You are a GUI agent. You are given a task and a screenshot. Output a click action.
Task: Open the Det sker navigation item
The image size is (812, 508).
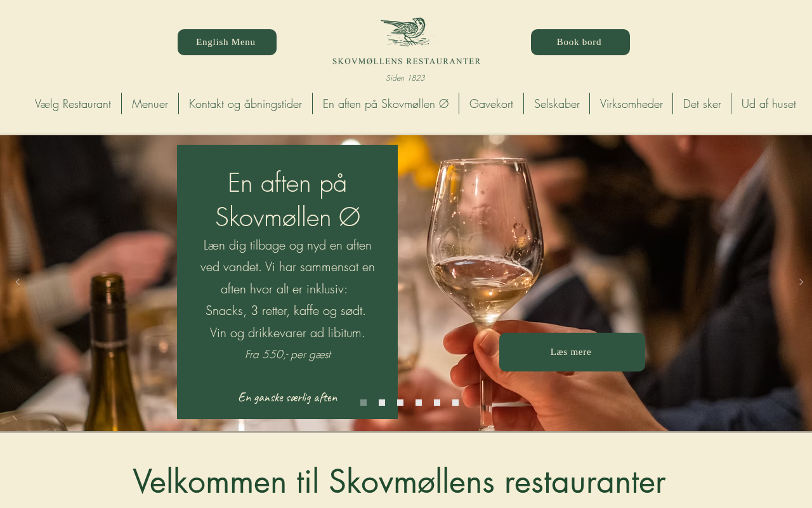[702, 104]
